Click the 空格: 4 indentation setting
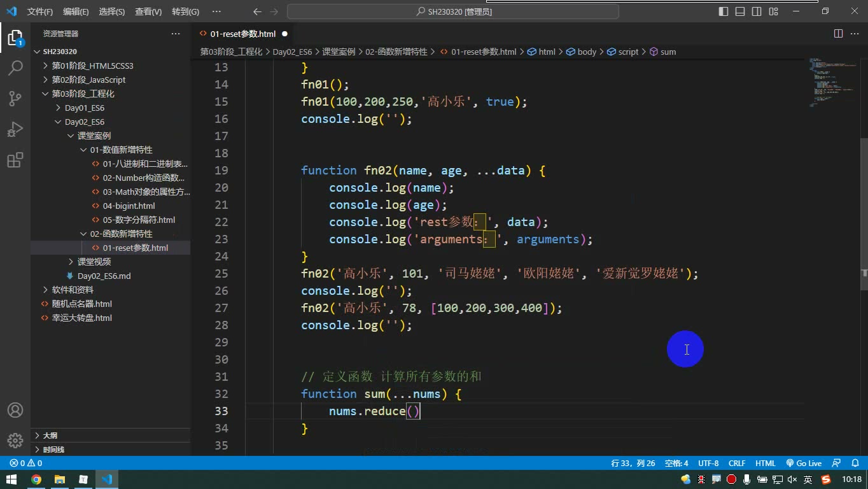Image resolution: width=868 pixels, height=489 pixels. [676, 464]
